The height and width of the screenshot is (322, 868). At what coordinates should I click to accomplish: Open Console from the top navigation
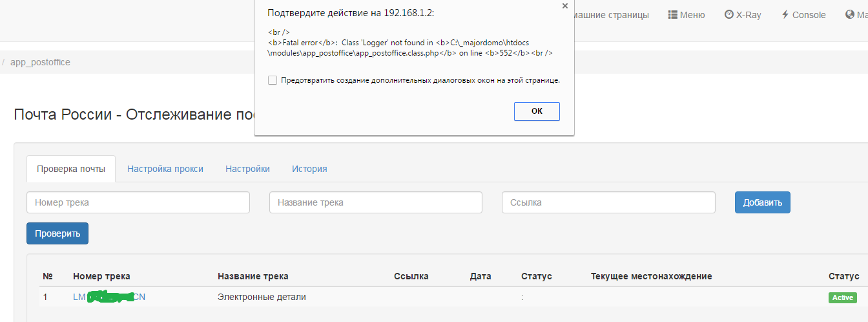click(x=803, y=15)
